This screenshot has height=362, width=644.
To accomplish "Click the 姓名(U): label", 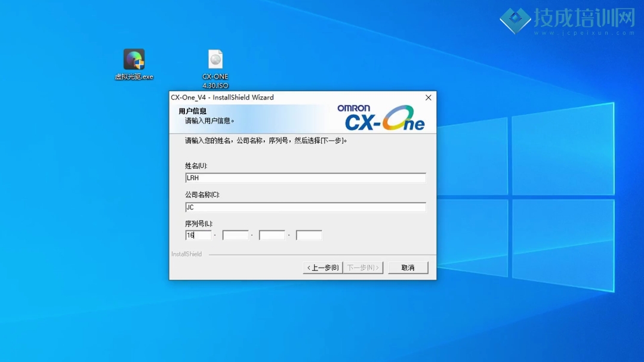I will coord(196,166).
